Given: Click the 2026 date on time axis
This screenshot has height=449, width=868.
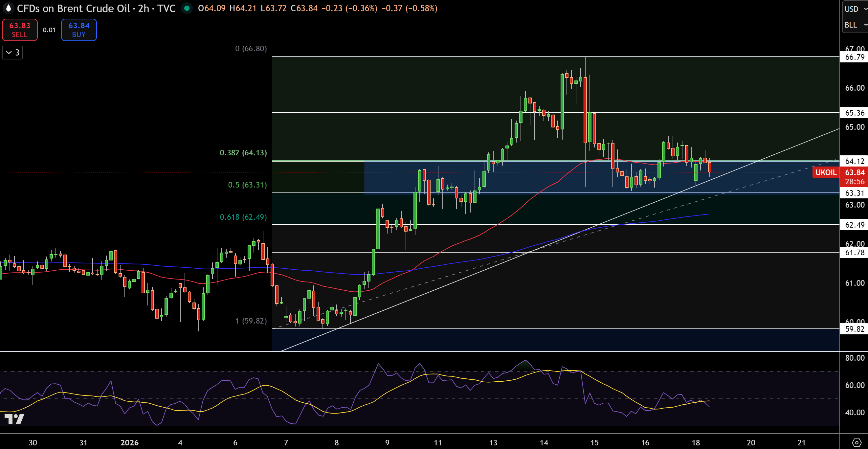Looking at the screenshot, I should click(129, 443).
